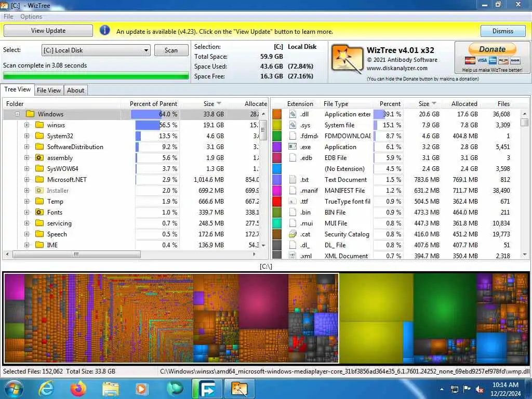Image resolution: width=532 pixels, height=399 pixels.
Task: Click the purple .exe color swatch
Action: pyautogui.click(x=277, y=147)
